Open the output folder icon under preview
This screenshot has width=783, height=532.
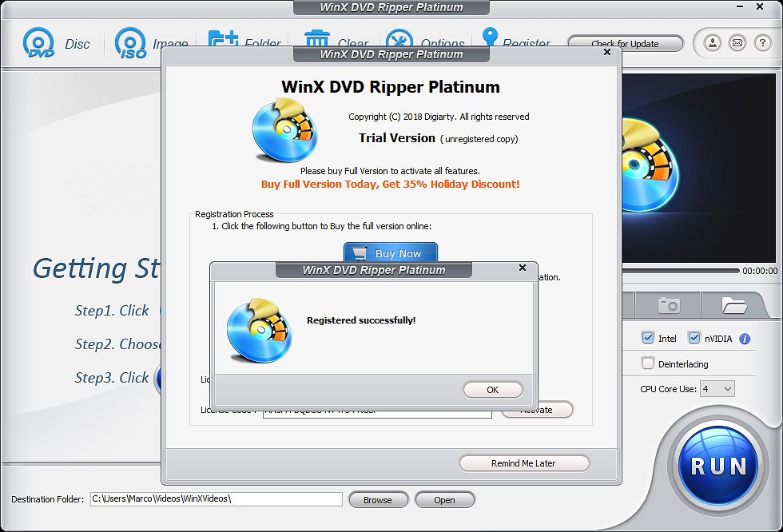(733, 305)
